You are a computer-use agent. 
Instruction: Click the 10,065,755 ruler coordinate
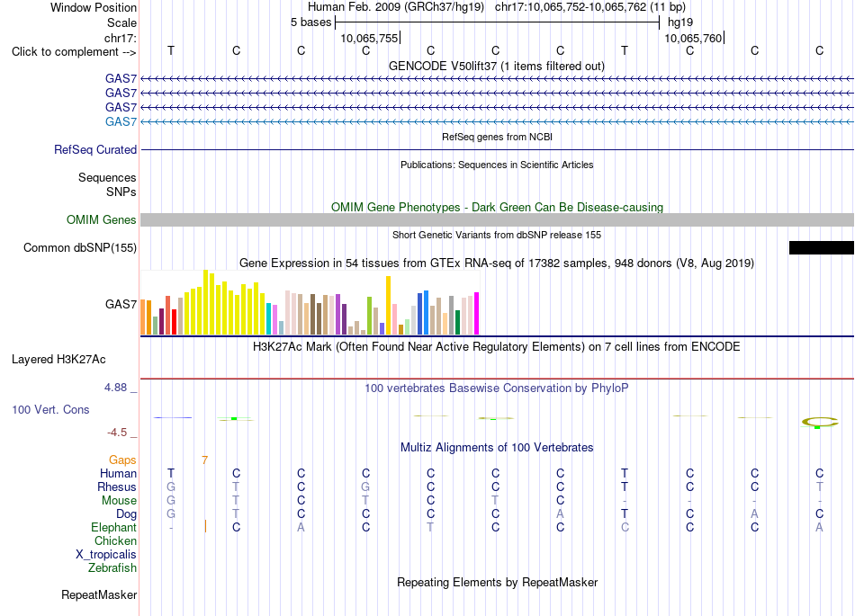(x=369, y=38)
